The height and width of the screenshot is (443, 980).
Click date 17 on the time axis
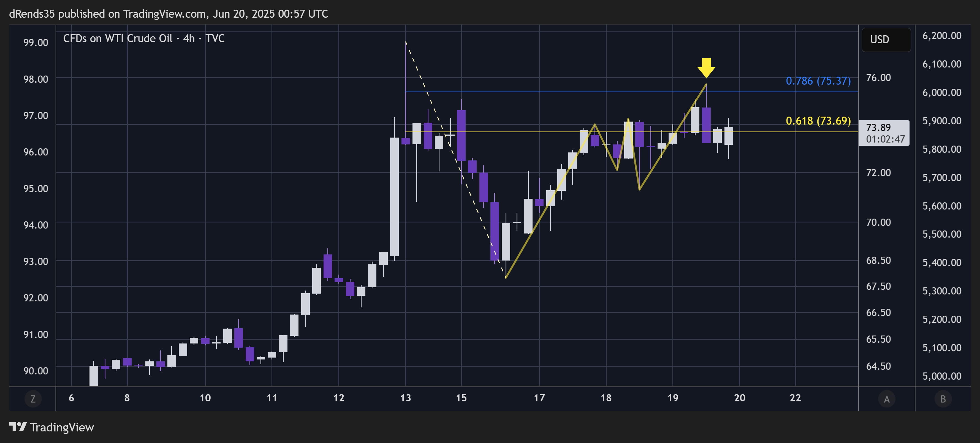coord(539,398)
